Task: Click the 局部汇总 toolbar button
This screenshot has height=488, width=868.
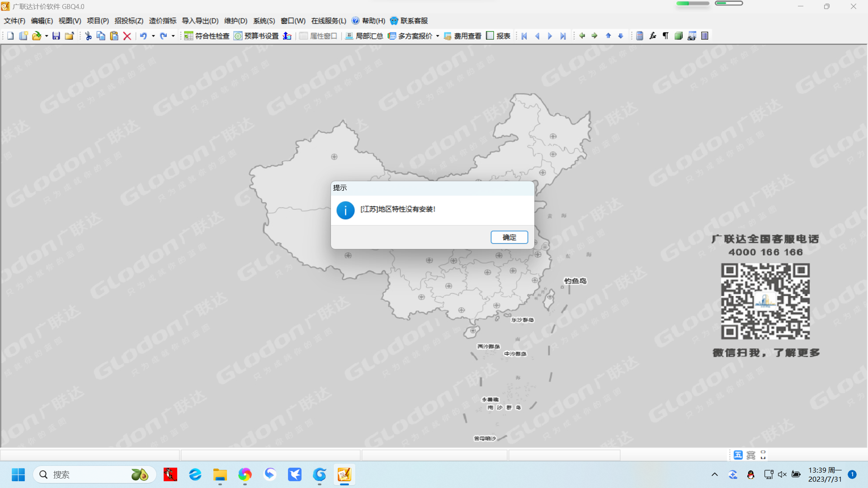Action: click(x=364, y=36)
